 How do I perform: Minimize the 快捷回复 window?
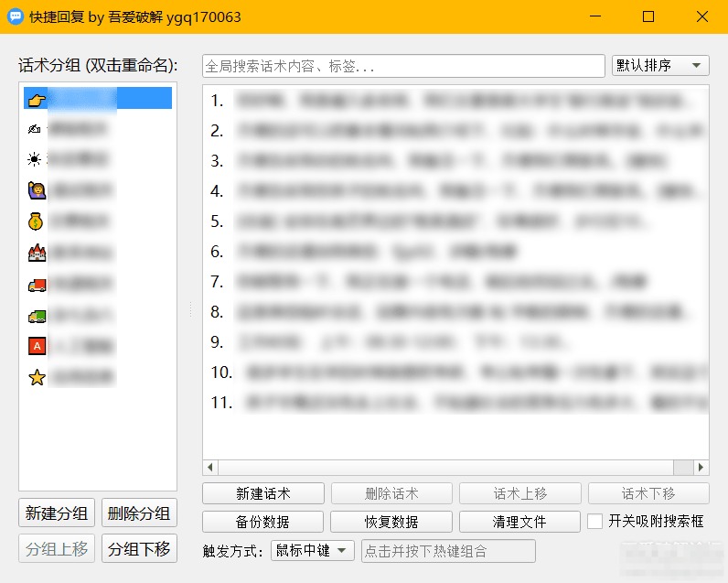coord(595,16)
